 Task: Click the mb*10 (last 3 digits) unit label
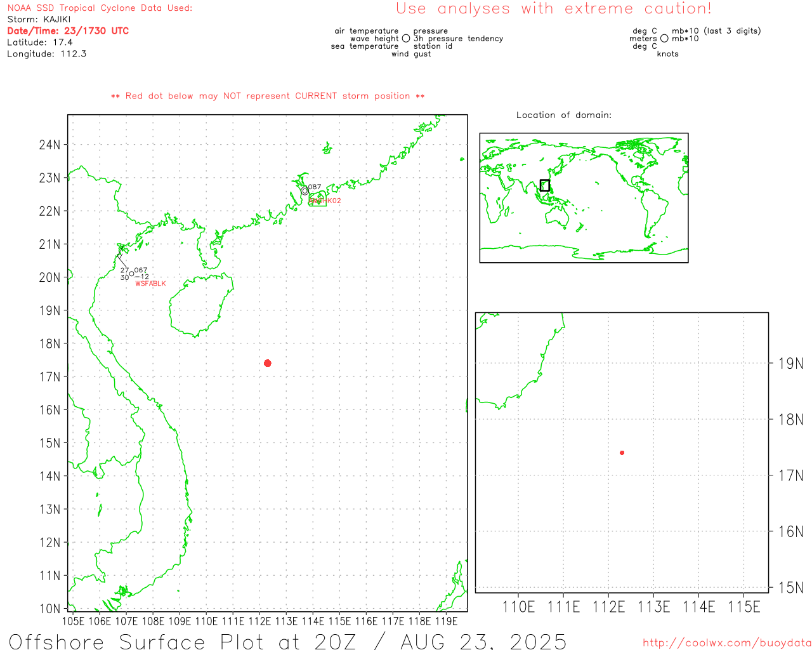(x=716, y=31)
